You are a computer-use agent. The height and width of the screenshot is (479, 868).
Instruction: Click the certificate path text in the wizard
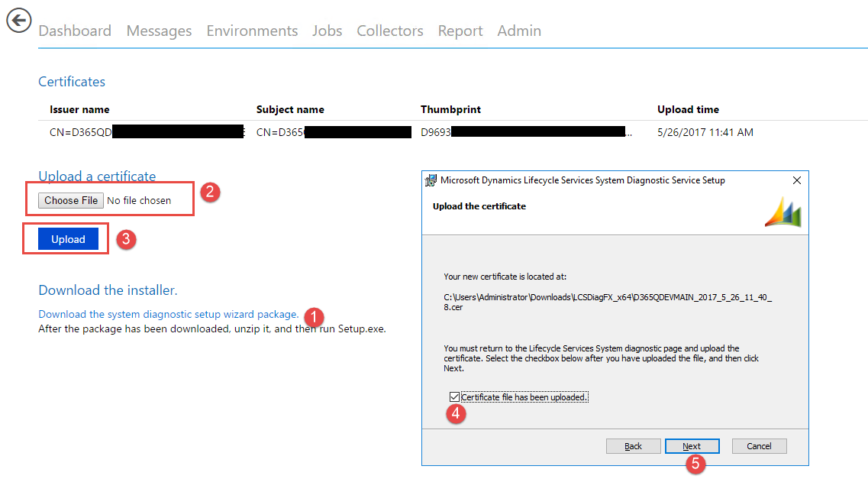pos(608,303)
